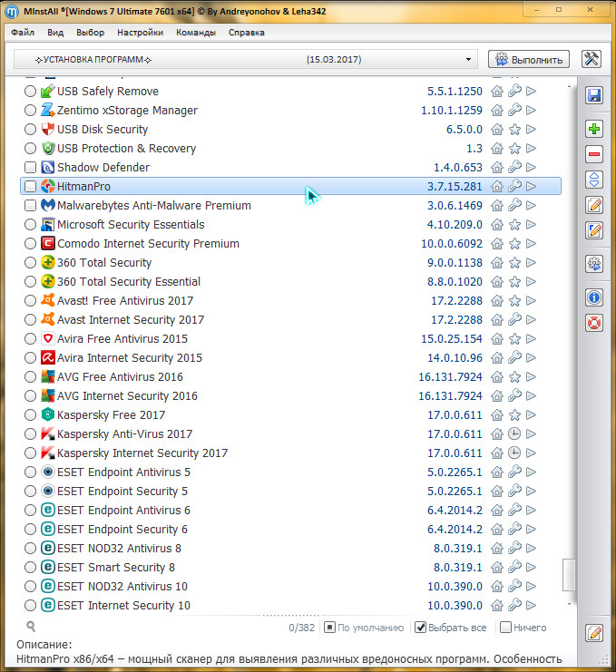616x672 pixels.
Task: Select ESET NOD32 Antivirus 10 radio button
Action: point(30,586)
